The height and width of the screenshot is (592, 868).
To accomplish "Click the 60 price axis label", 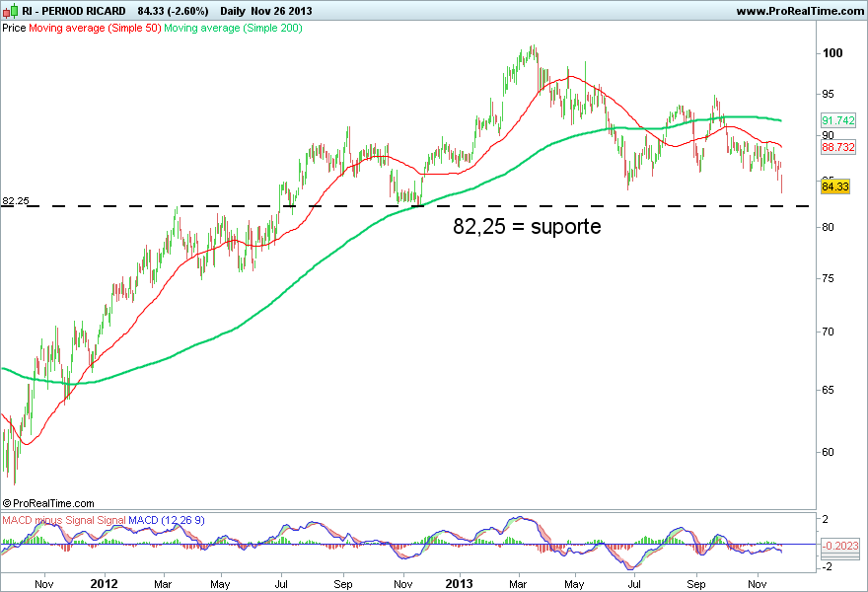I will pos(829,452).
